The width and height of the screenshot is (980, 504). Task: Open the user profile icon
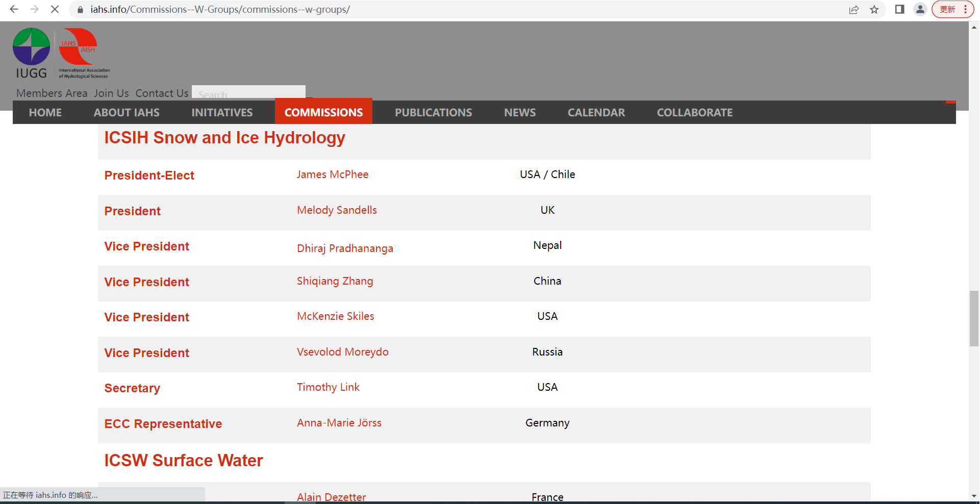920,9
